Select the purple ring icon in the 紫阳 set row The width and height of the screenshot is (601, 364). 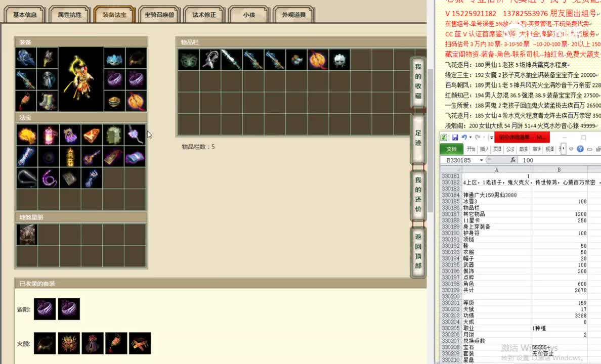coord(45,309)
